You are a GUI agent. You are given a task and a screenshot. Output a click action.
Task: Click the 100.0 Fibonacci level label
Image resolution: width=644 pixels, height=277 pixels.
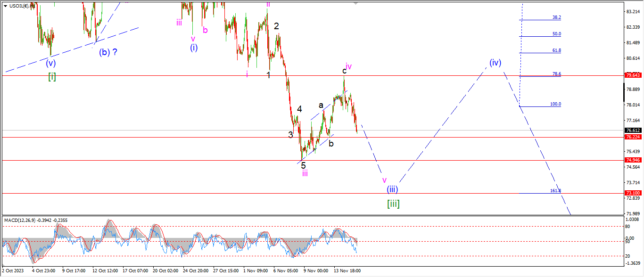[555, 104]
